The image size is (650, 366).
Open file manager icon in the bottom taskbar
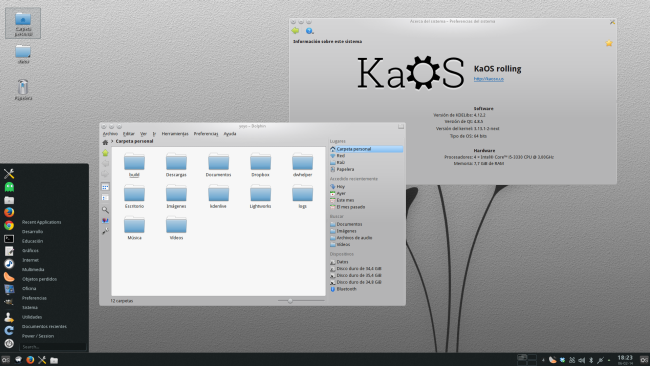pyautogui.click(x=54, y=360)
